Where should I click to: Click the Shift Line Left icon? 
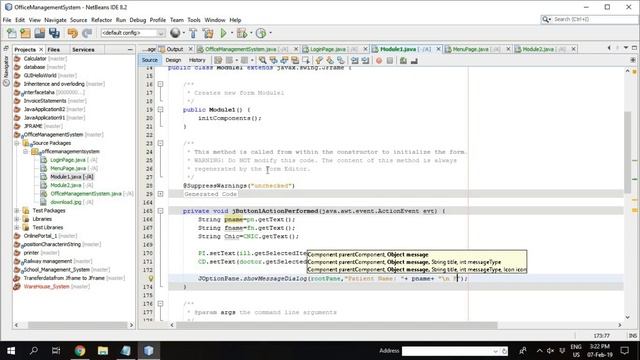coord(354,60)
